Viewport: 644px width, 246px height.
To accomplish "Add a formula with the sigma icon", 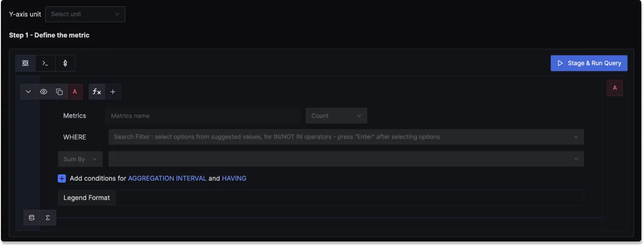I will click(48, 218).
